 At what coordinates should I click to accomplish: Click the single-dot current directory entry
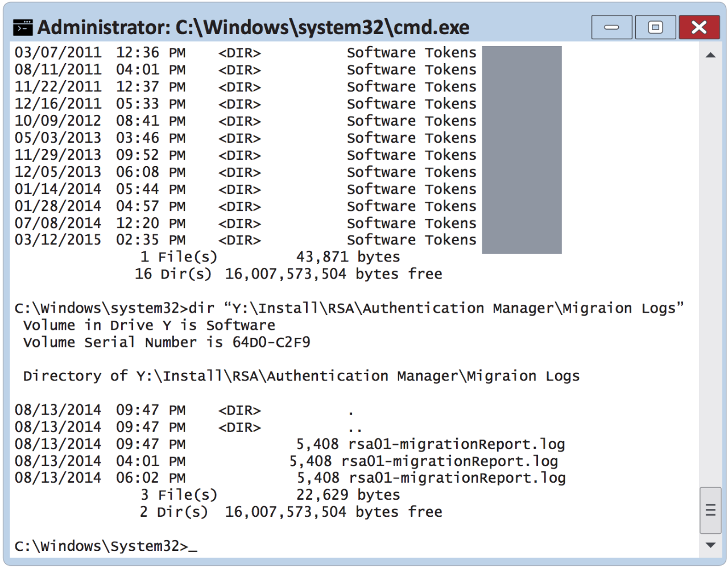[x=184, y=411]
